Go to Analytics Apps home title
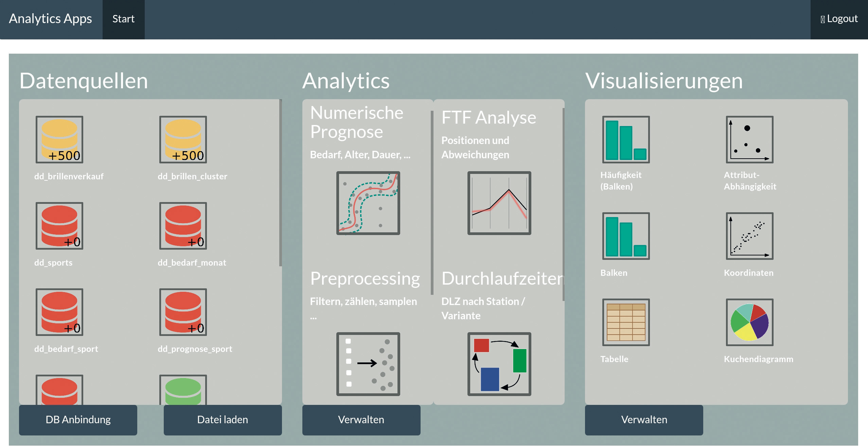The height and width of the screenshot is (447, 868). [50, 19]
